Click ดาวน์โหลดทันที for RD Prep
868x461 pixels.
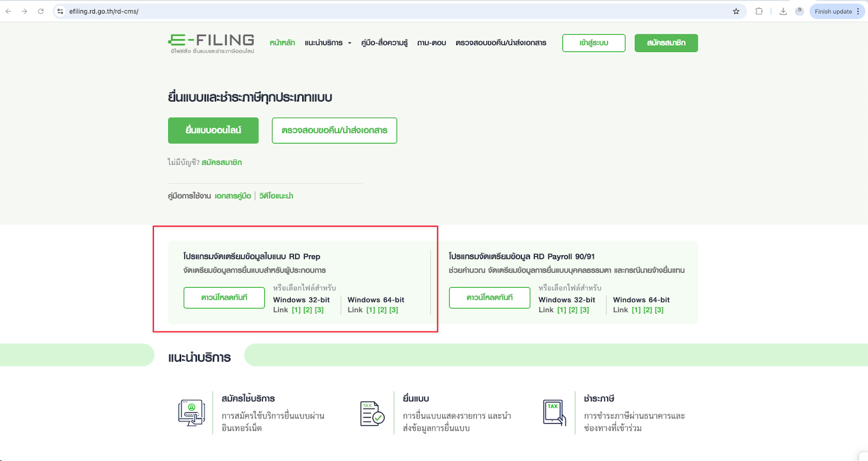pyautogui.click(x=224, y=298)
